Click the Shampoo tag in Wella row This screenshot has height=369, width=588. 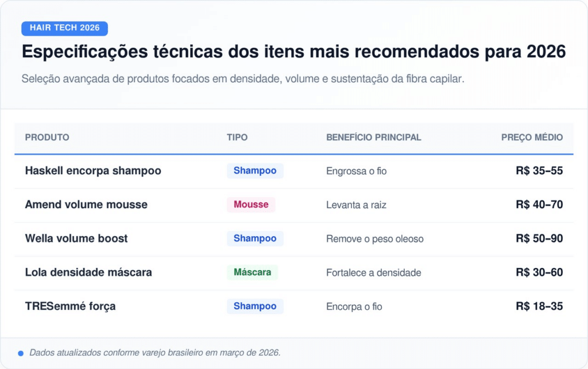255,239
